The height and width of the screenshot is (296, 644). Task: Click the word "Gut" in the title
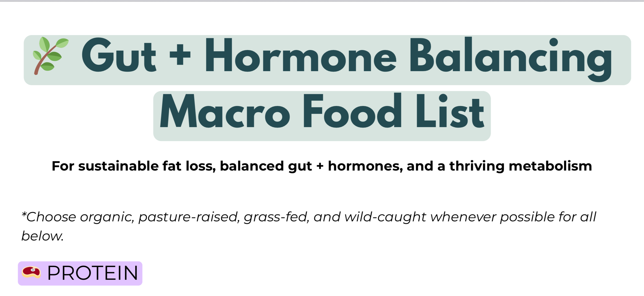[x=119, y=55]
